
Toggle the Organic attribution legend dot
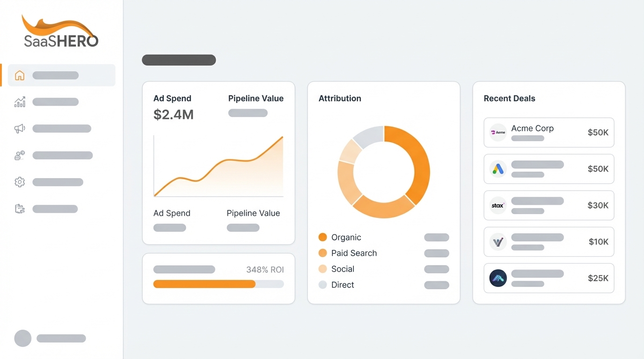pyautogui.click(x=322, y=237)
